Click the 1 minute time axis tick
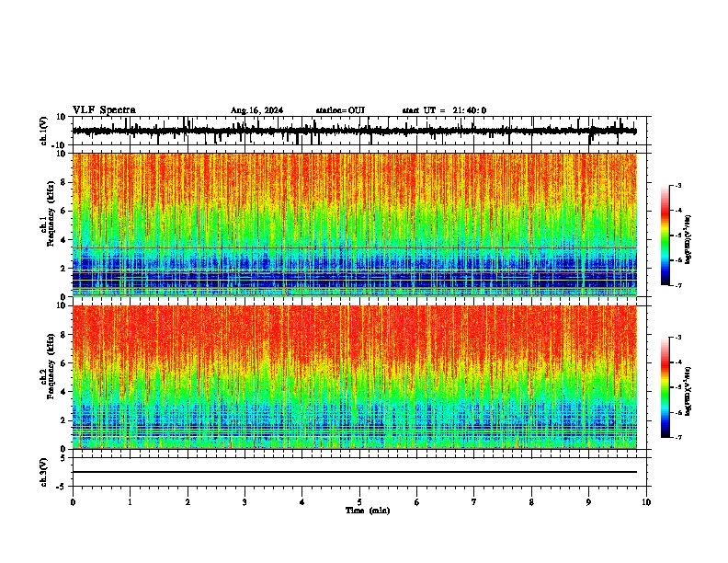The image size is (728, 563). click(130, 502)
